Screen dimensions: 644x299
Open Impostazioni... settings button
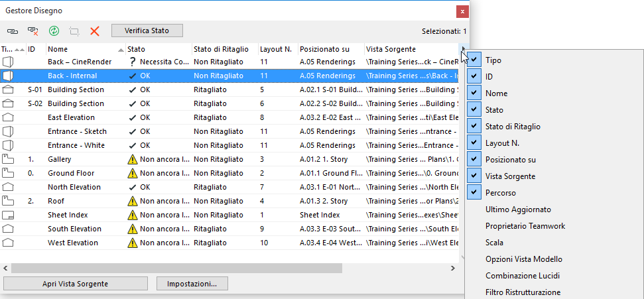[x=192, y=283]
